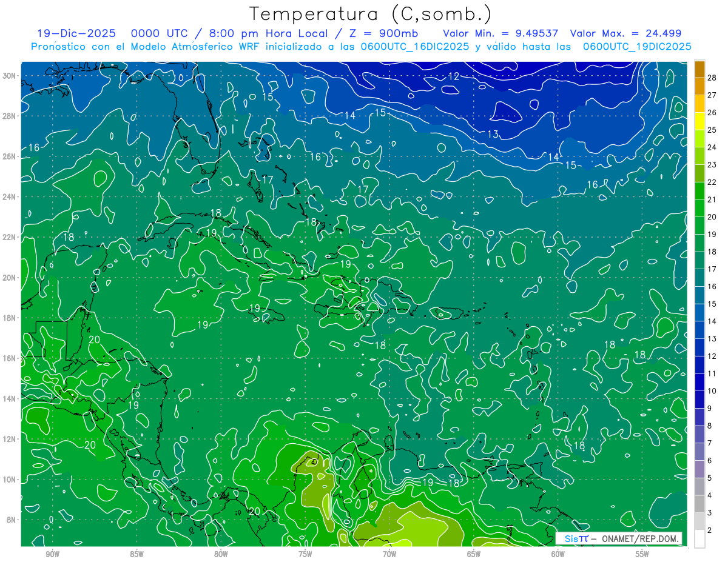Select the date '19-Dic-2025' in the header
The image size is (728, 562).
click(x=76, y=33)
